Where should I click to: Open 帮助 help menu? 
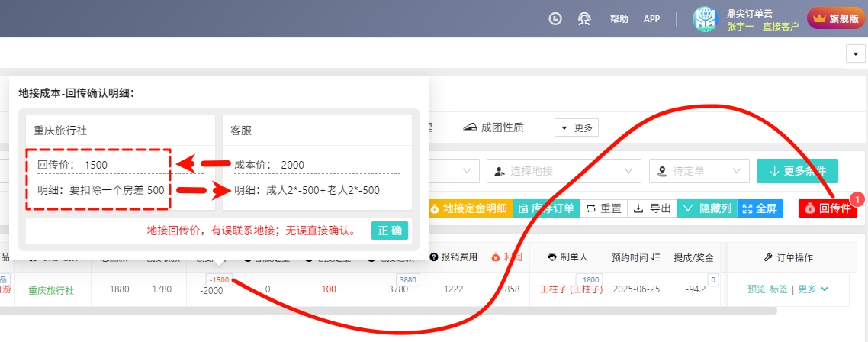click(x=619, y=19)
